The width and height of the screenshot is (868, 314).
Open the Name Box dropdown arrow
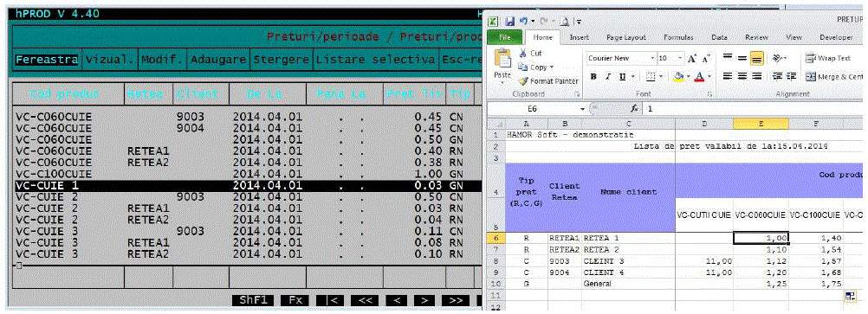582,109
